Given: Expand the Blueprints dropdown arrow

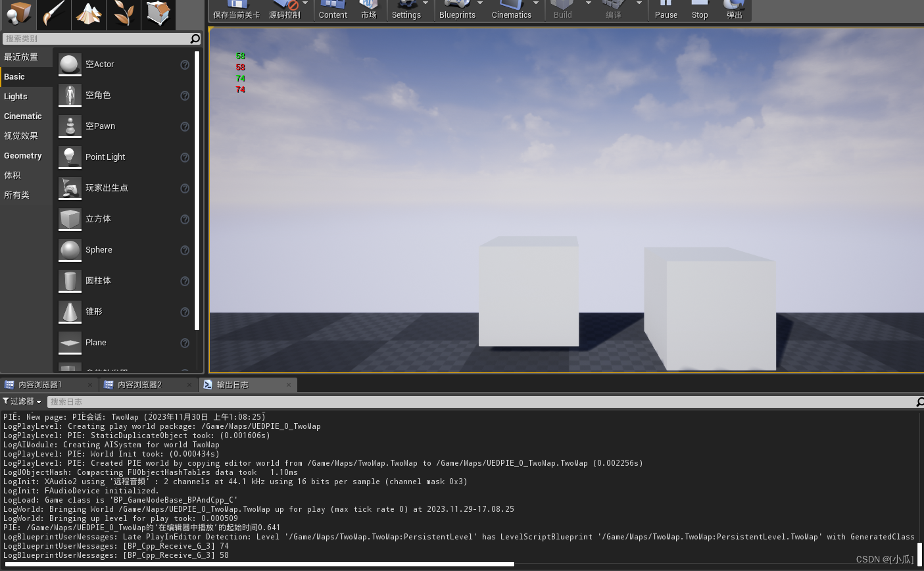Looking at the screenshot, I should [480, 3].
